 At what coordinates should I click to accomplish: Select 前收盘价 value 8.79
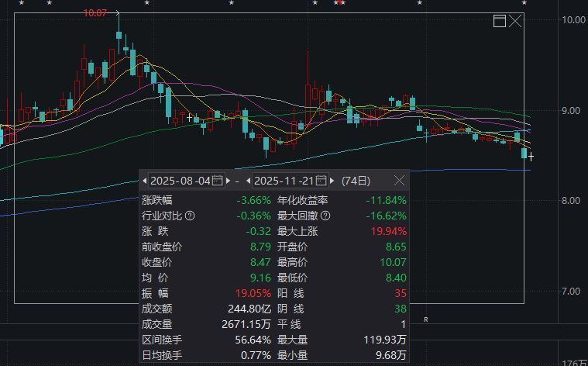point(260,247)
